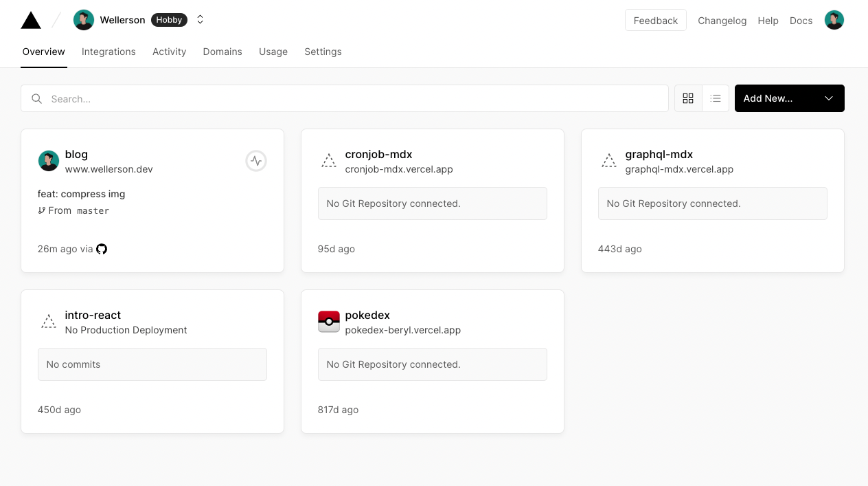Open the Add New dropdown

coord(790,98)
